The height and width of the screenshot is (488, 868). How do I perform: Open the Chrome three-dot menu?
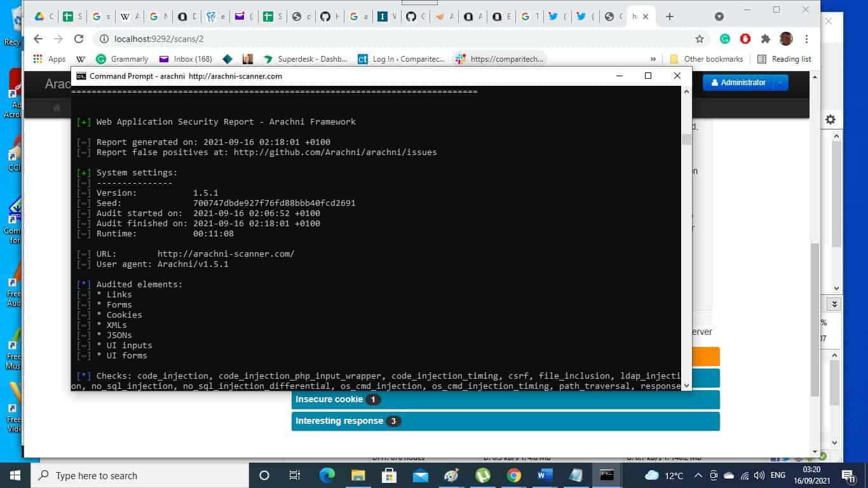tap(806, 39)
